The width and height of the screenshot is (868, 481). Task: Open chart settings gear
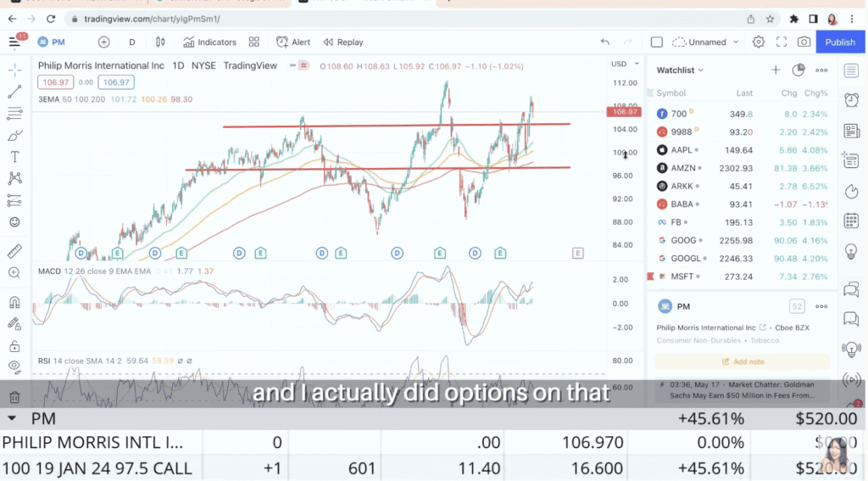coord(759,42)
